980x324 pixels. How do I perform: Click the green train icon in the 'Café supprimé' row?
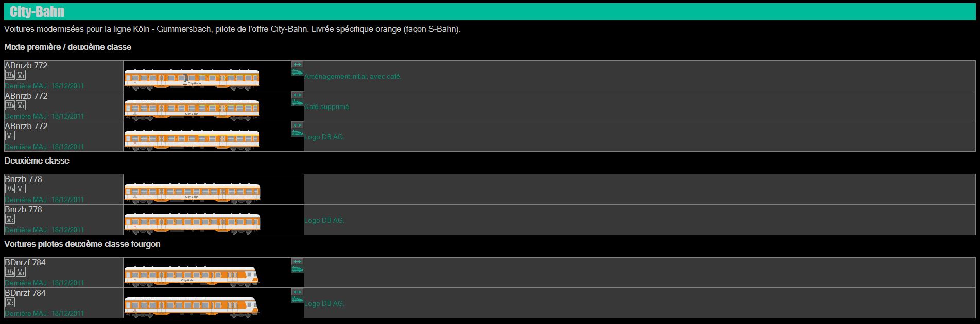pos(297,103)
